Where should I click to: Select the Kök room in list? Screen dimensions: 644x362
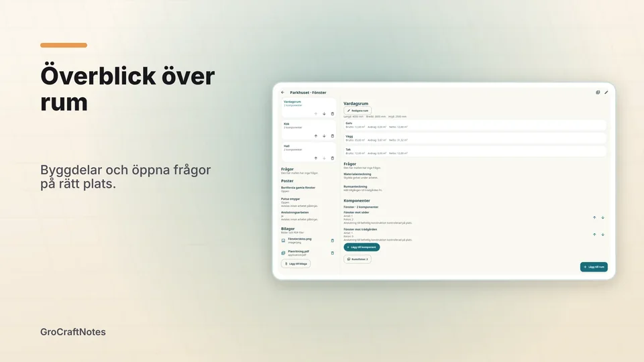click(x=309, y=130)
